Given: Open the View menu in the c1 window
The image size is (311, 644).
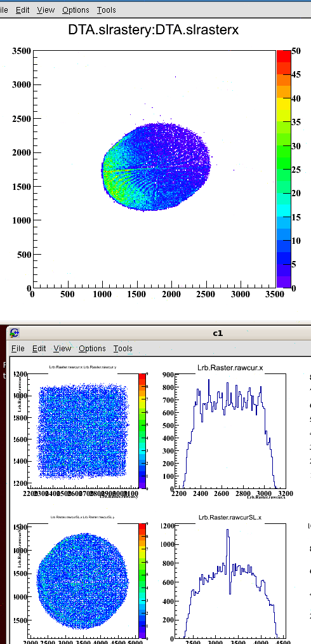Looking at the screenshot, I should click(x=62, y=348).
